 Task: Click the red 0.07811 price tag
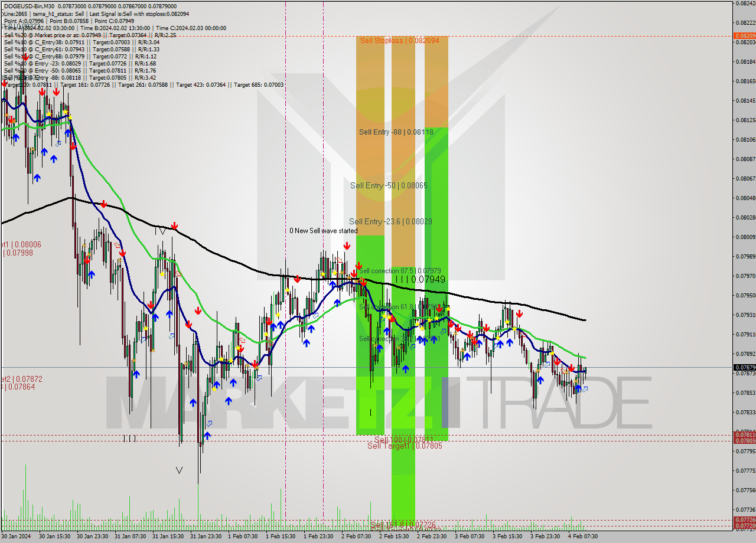tap(744, 435)
